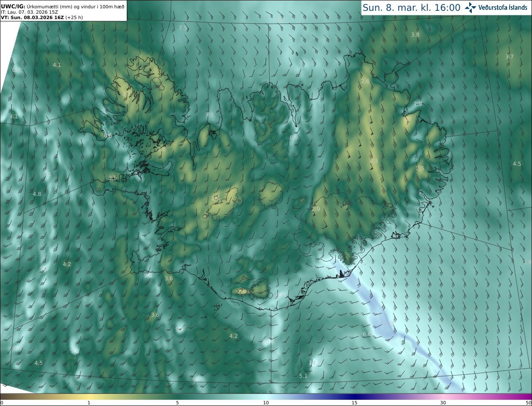Click the color scale label "1"
Screen dimensions: 532x406
(89, 403)
